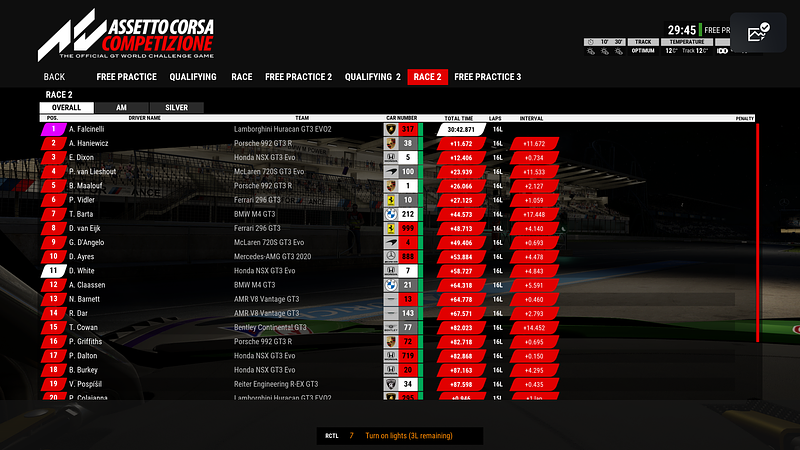Click the Turn on lights race control message

click(409, 436)
